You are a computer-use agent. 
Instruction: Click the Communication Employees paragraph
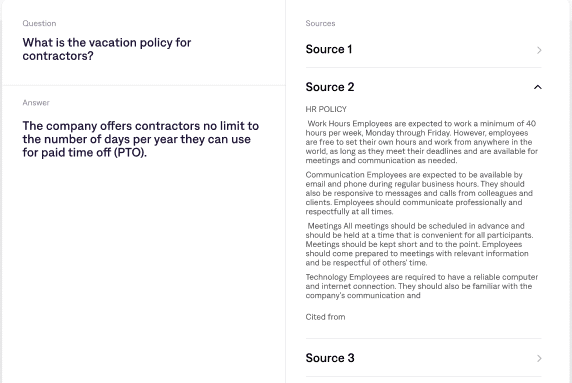pos(419,193)
